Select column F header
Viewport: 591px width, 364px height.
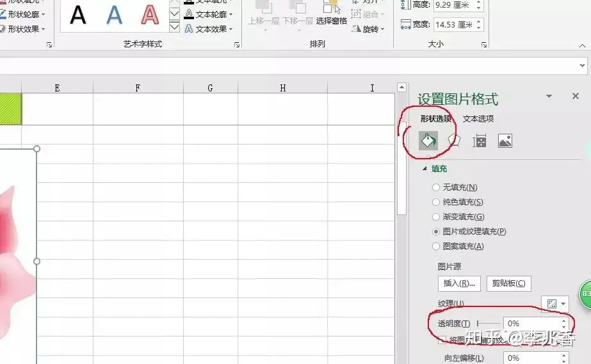(x=138, y=88)
